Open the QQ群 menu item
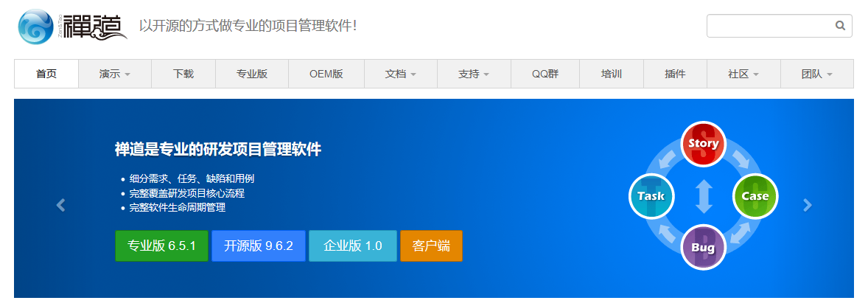This screenshot has height=306, width=868. (x=545, y=74)
